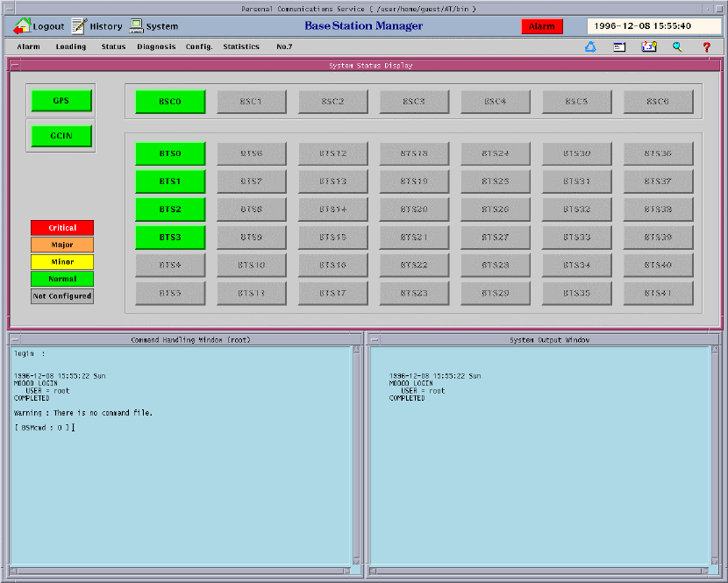Viewport: 728px width, 583px height.
Task: Open the Config. menu
Action: (x=199, y=46)
